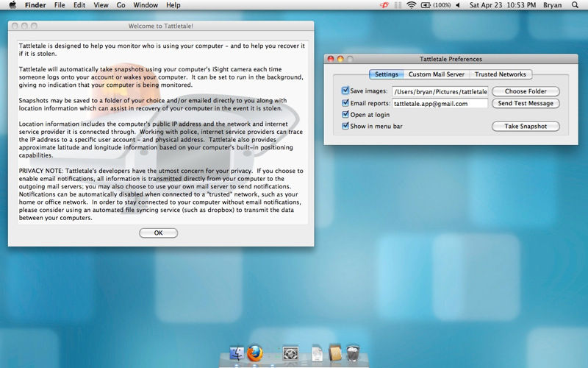Click the red Tattletale menu bar icon

click(x=384, y=5)
